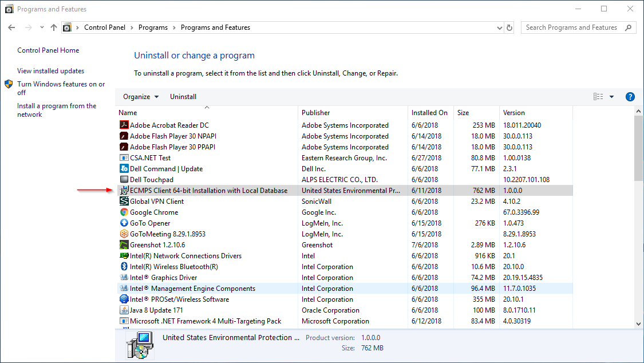The height and width of the screenshot is (363, 644).
Task: Navigate to Programs breadcrumb
Action: coord(153,27)
